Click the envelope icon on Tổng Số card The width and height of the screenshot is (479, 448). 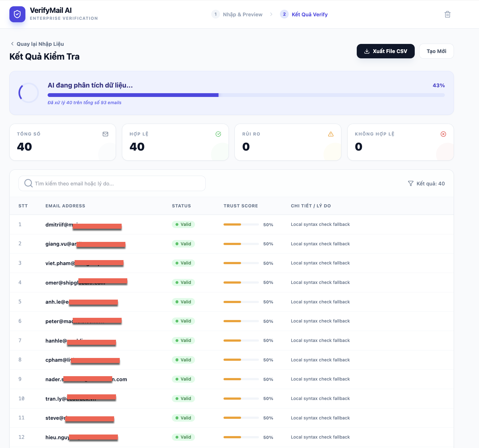(105, 134)
